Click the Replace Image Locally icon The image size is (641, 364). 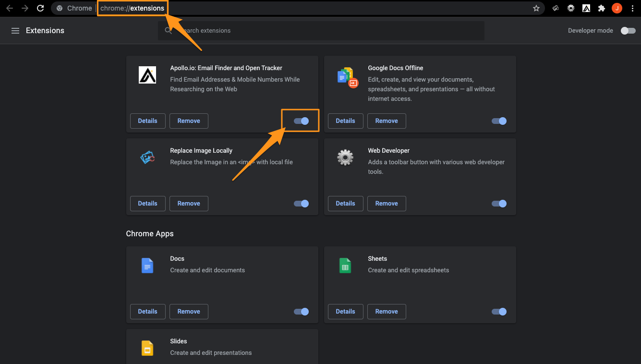[x=147, y=157]
